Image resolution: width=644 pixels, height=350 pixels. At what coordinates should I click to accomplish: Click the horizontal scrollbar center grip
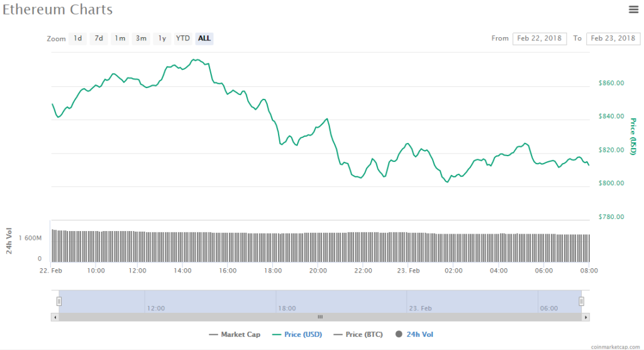(x=319, y=317)
